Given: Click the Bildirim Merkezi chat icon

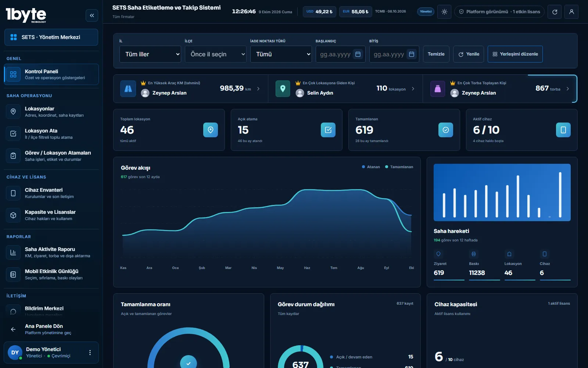Looking at the screenshot, I should [13, 312].
